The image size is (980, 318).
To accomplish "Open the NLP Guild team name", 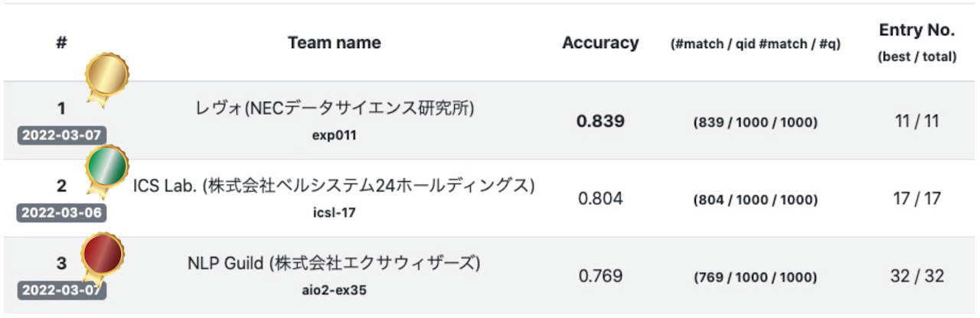I will tap(334, 264).
